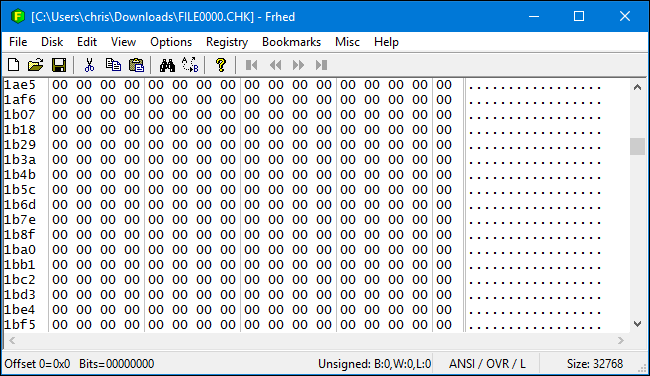650x376 pixels.
Task: Save file using the floppy disk icon
Action: pos(59,65)
